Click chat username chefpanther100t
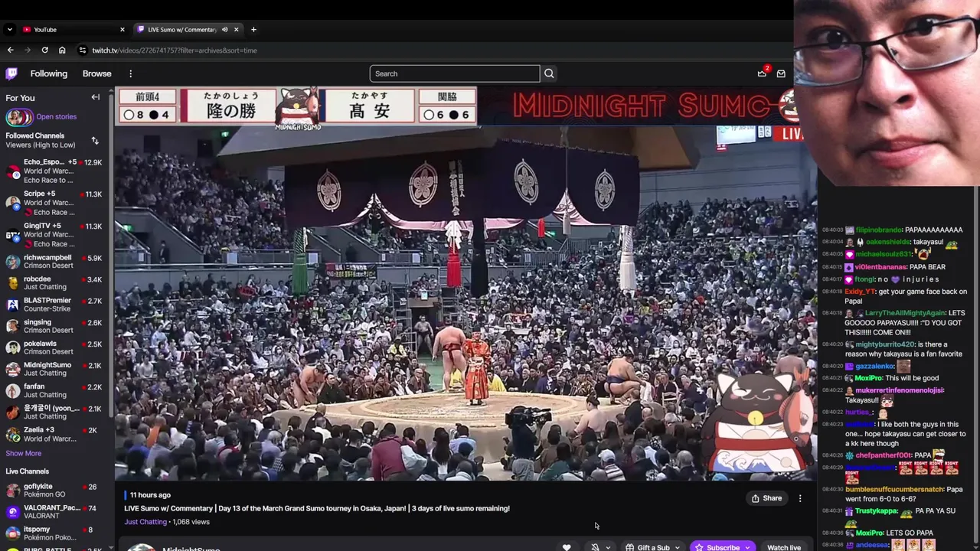Image resolution: width=980 pixels, height=551 pixels. pyautogui.click(x=883, y=455)
